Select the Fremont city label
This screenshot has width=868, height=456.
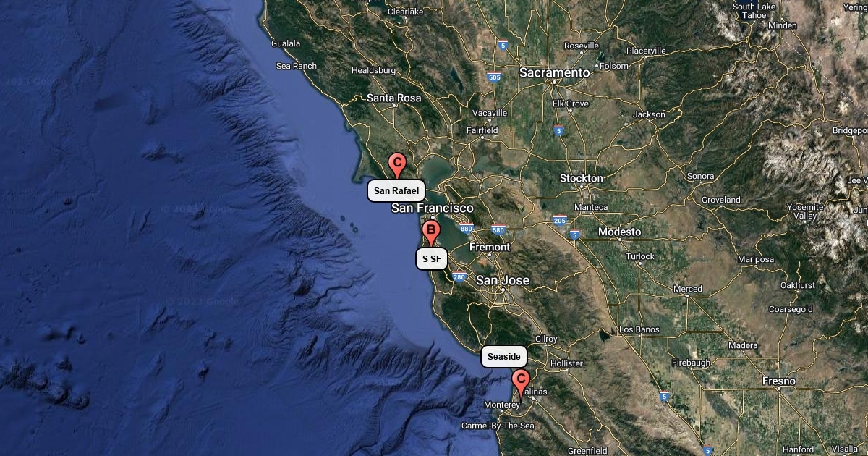[x=490, y=248]
